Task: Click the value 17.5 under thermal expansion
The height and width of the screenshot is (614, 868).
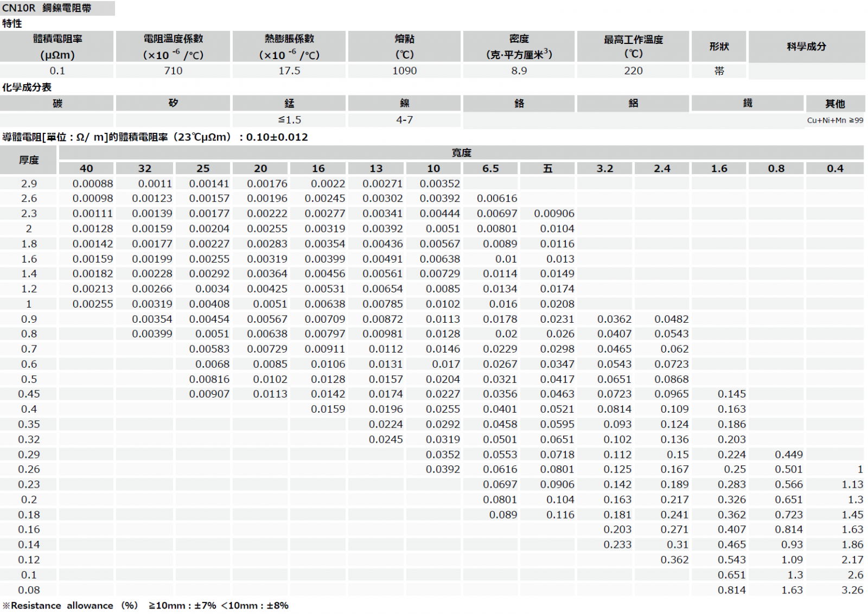Action: click(x=289, y=71)
